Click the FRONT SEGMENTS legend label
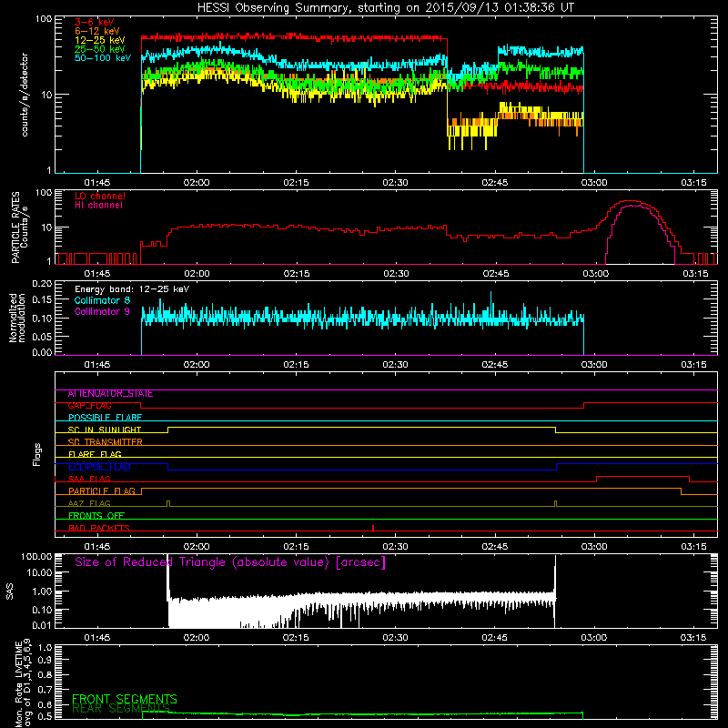This screenshot has height=728, width=728. point(125,699)
